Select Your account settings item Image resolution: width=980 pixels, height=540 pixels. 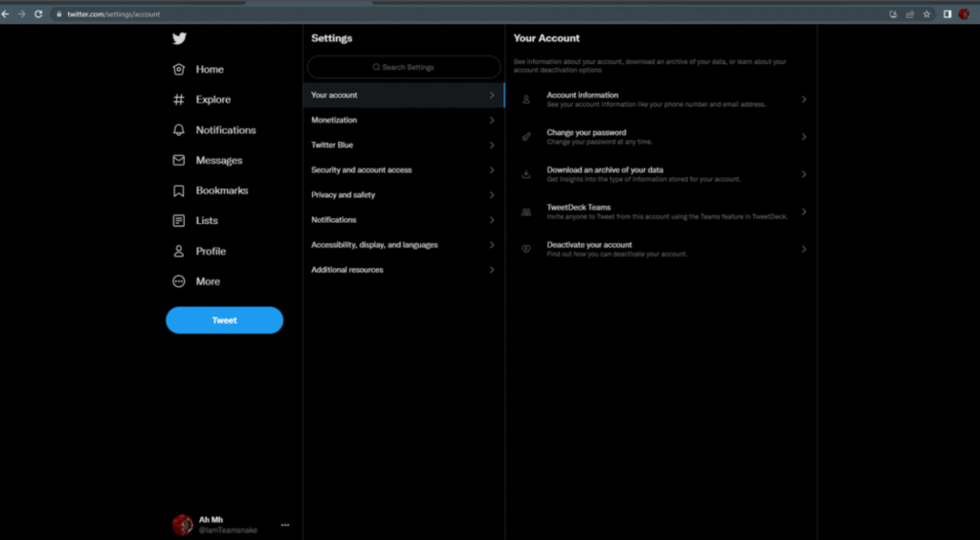coord(404,95)
